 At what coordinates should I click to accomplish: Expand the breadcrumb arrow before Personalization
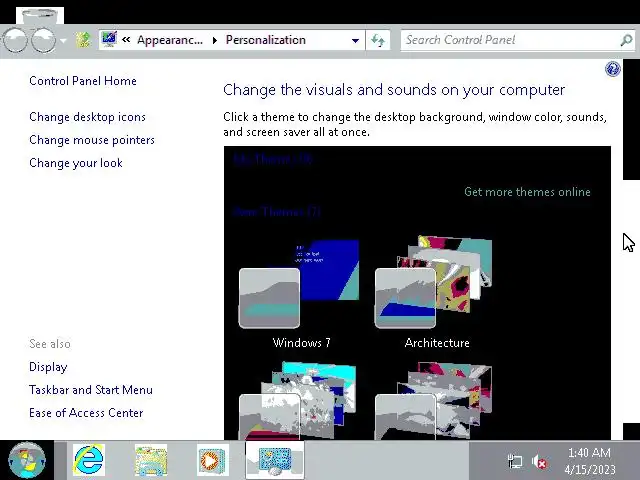[x=215, y=40]
